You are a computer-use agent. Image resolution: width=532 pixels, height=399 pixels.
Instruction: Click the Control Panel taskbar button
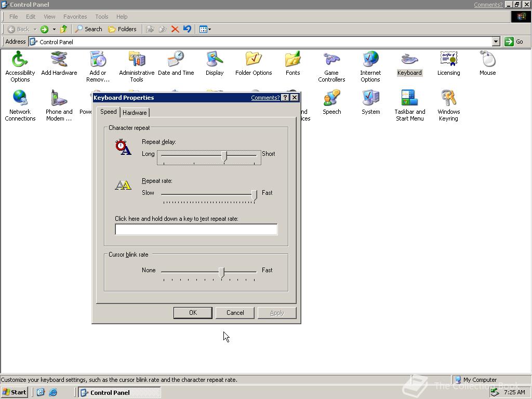tap(119, 392)
